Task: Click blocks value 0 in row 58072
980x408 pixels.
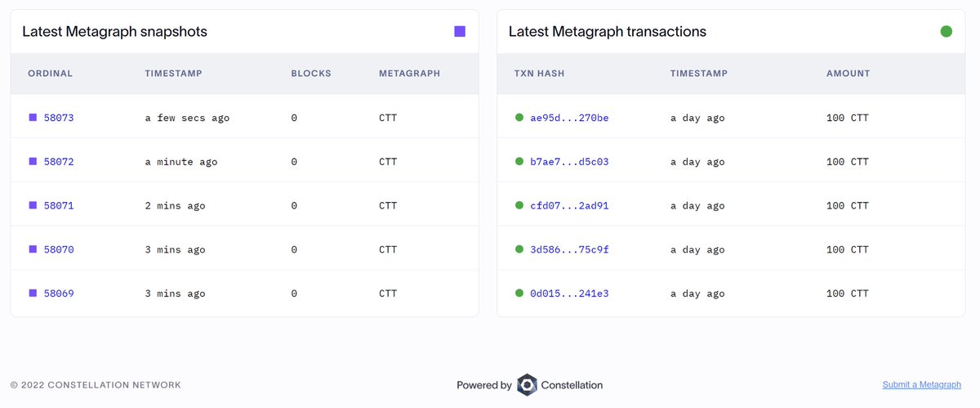Action: point(294,162)
